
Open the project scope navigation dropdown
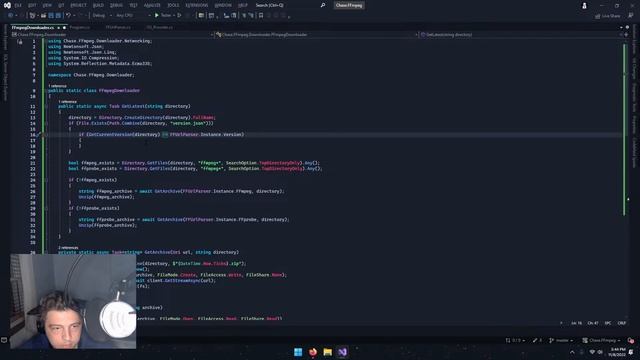[112, 35]
